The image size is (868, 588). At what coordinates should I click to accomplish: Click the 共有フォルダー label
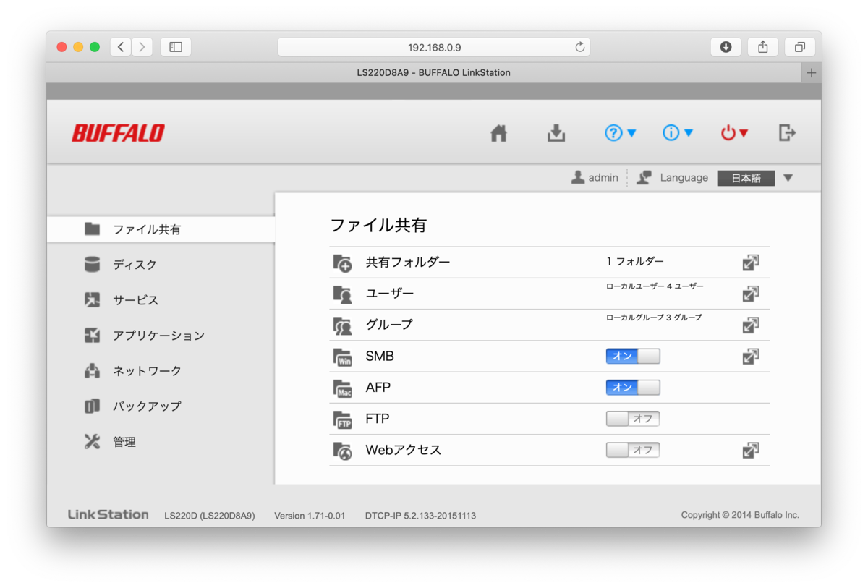click(x=408, y=263)
